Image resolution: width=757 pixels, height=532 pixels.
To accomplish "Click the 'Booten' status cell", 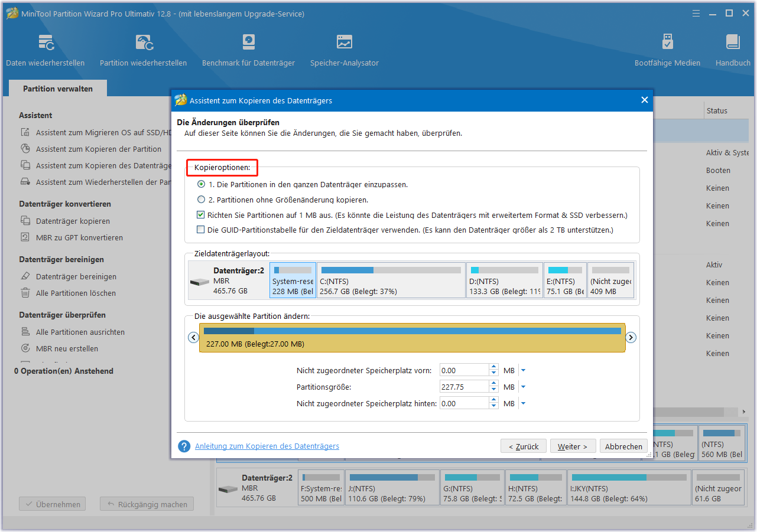I will point(718,170).
